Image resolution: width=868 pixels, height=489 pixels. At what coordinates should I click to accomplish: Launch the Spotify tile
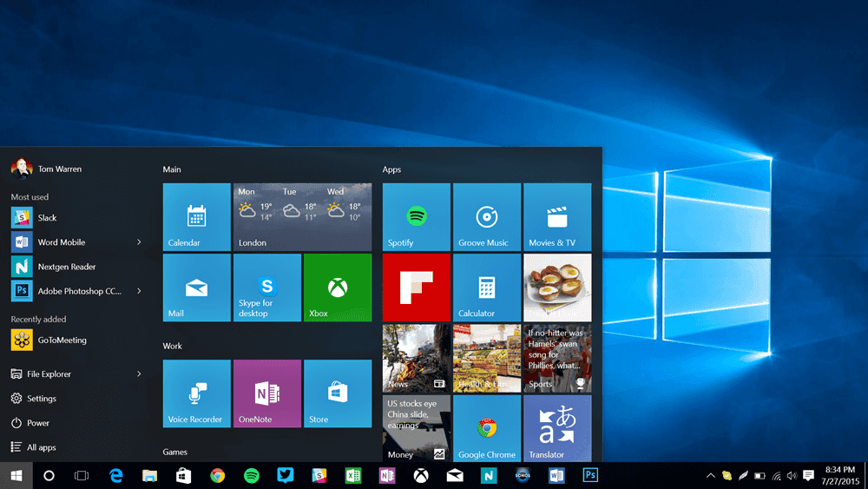(x=417, y=217)
